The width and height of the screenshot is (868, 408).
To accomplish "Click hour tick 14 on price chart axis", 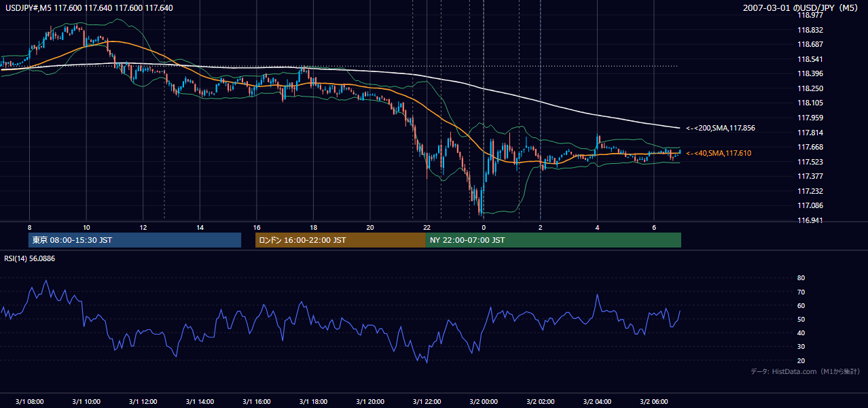I will point(200,227).
